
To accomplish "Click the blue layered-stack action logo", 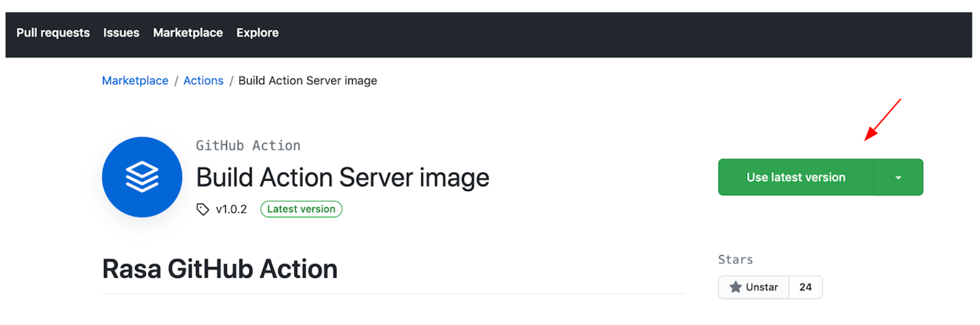I will (x=142, y=177).
